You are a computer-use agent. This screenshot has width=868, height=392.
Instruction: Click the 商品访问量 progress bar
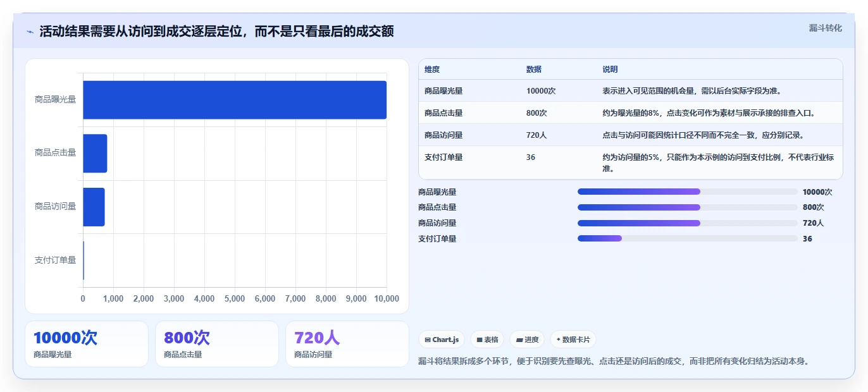pos(687,223)
